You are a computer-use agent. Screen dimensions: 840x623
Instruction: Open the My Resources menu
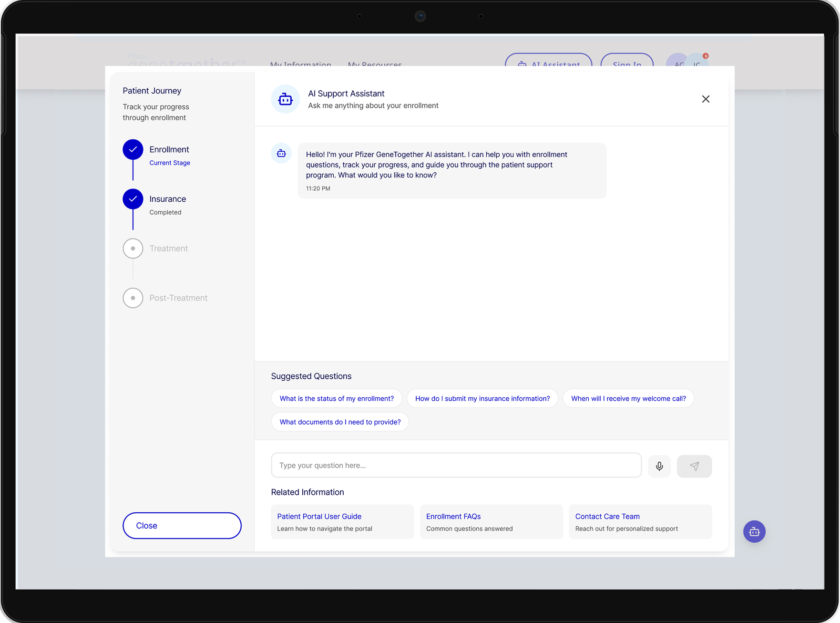click(x=375, y=63)
